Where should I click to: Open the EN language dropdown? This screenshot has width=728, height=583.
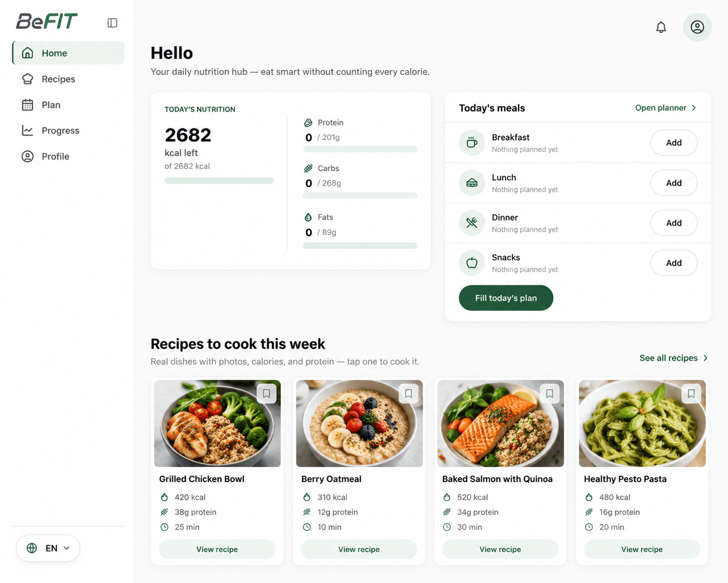pos(48,548)
